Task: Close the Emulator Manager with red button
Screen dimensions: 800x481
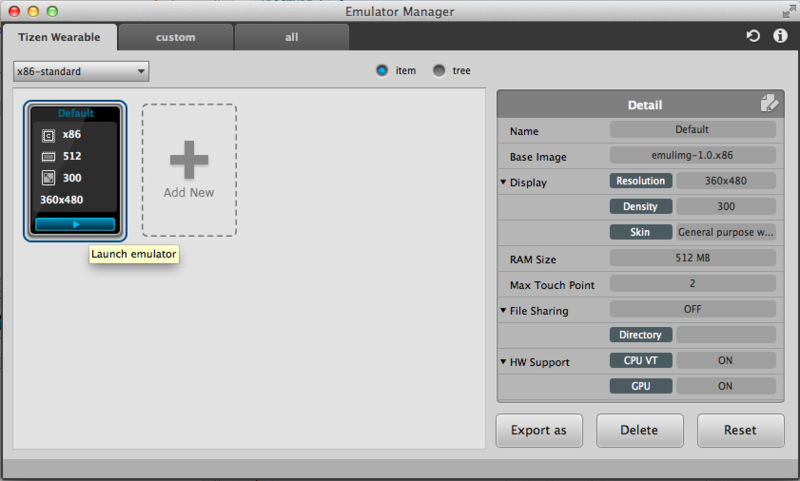Action: click(14, 11)
